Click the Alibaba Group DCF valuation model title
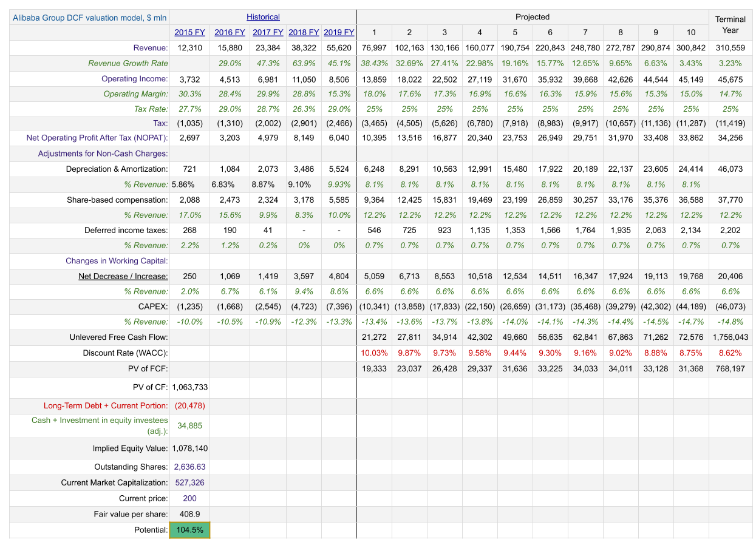Screen dimensions: 756x548 pyautogui.click(x=89, y=18)
